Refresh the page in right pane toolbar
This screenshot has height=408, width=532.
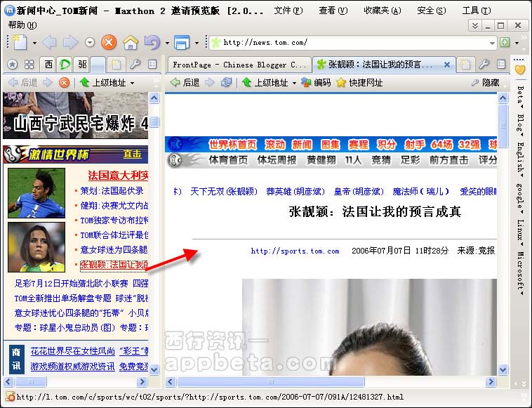pyautogui.click(x=226, y=82)
